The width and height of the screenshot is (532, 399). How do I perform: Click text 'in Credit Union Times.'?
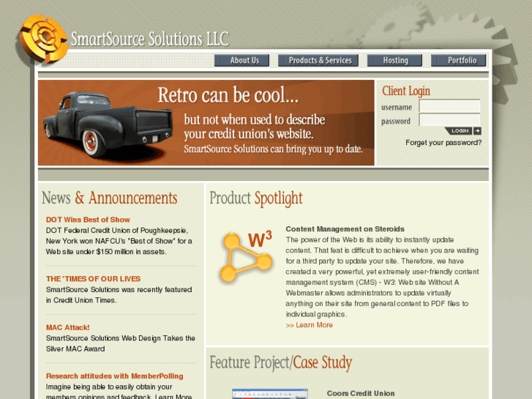tap(81, 300)
